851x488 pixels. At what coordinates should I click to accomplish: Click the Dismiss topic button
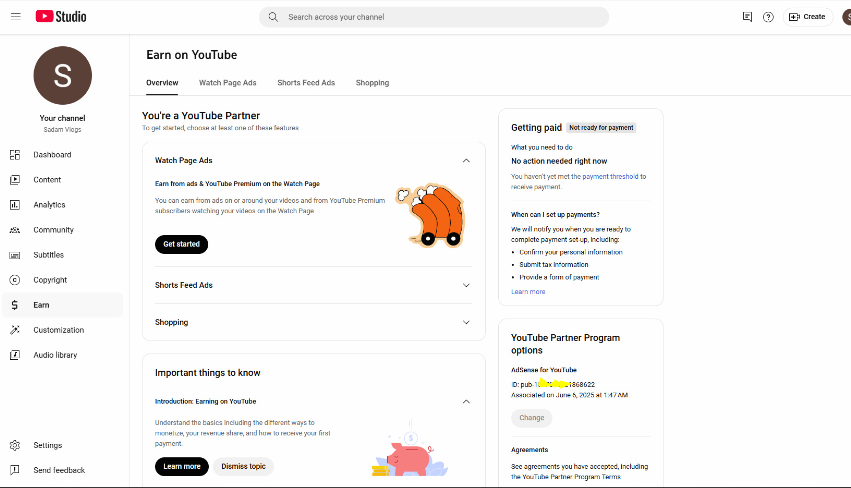[243, 466]
